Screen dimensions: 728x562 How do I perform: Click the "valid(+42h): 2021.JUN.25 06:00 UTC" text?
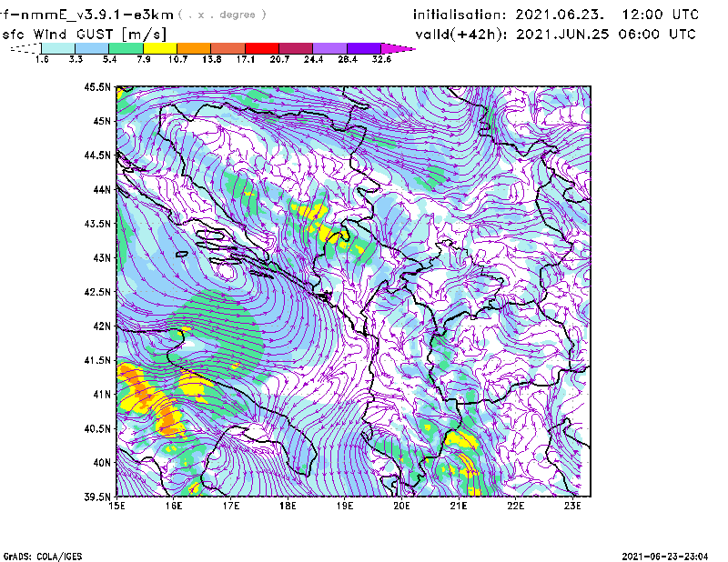point(556,35)
